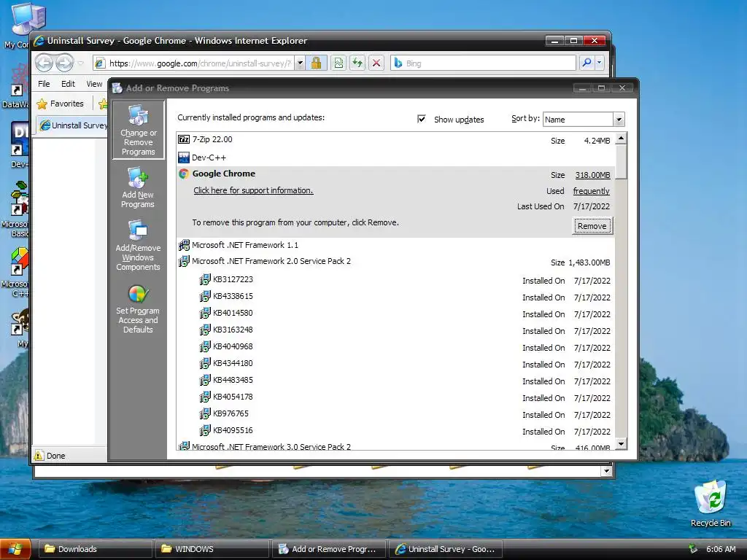Click Uninstall Survey taskbar button
747x560 pixels.
point(446,549)
